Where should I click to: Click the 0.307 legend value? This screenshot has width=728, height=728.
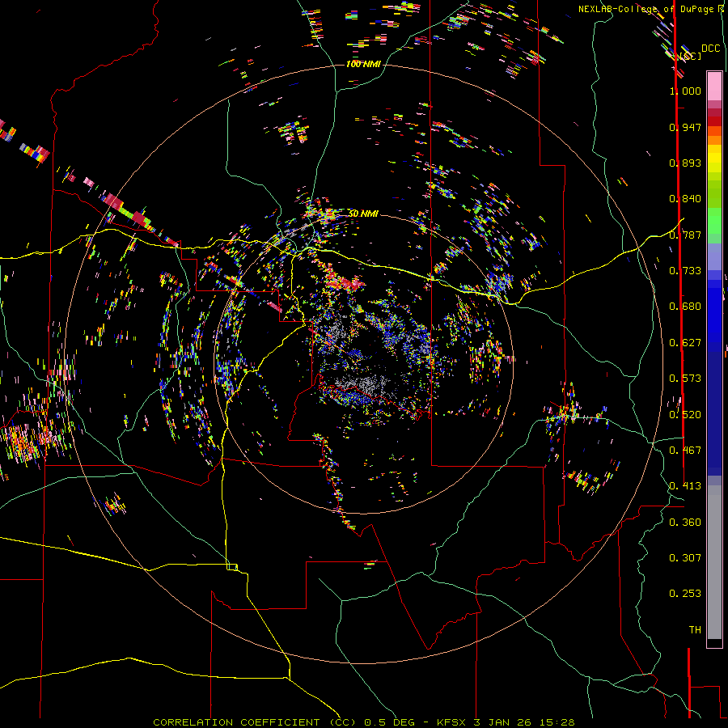tap(685, 558)
